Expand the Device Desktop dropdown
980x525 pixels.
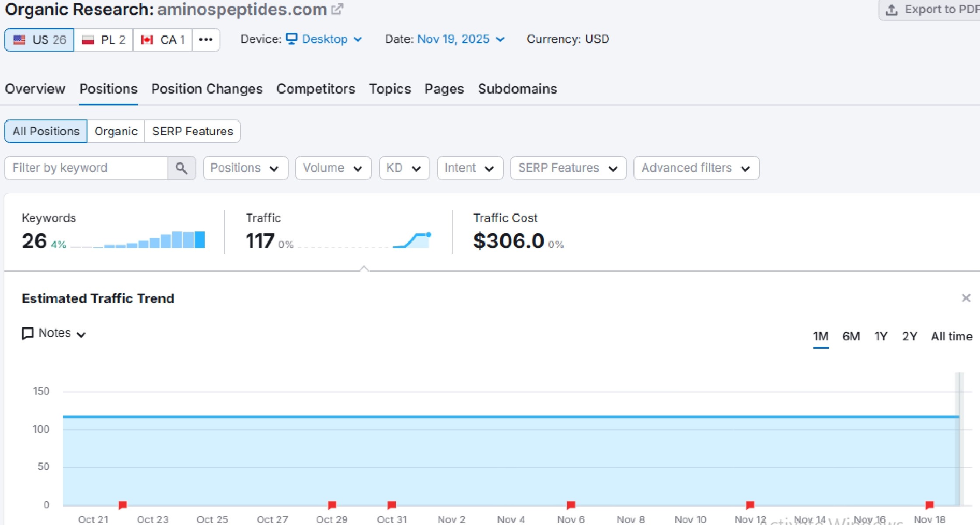324,39
